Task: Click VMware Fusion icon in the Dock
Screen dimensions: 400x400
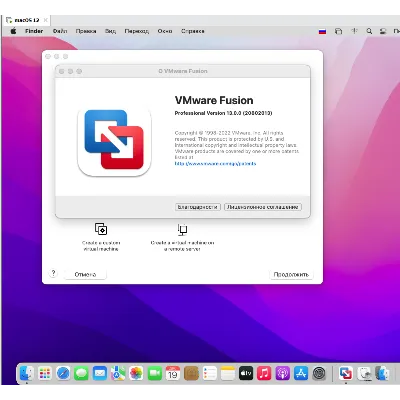Action: click(x=346, y=373)
